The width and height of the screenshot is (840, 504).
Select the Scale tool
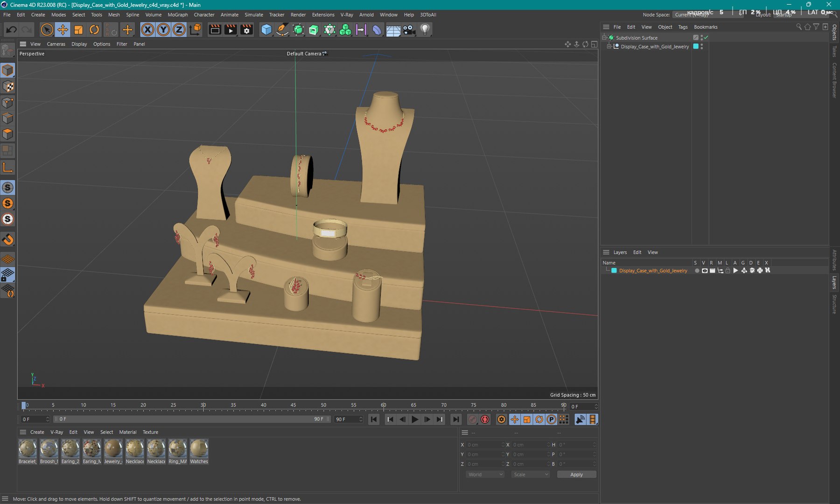pos(78,30)
